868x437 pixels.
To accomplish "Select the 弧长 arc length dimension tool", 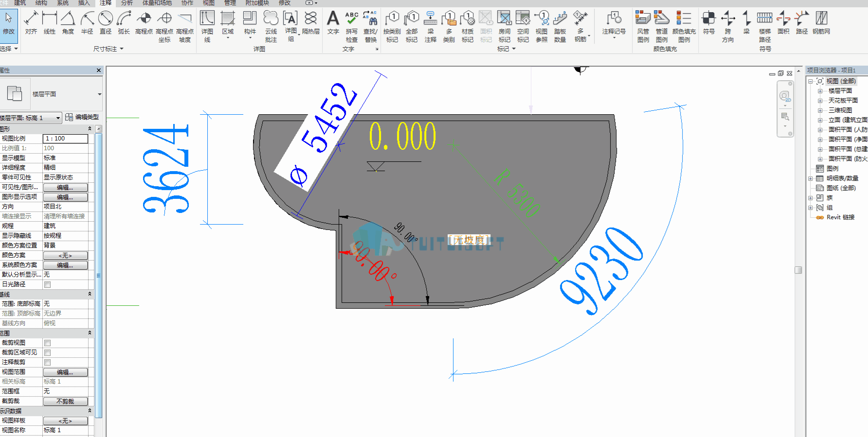I will coord(124,23).
